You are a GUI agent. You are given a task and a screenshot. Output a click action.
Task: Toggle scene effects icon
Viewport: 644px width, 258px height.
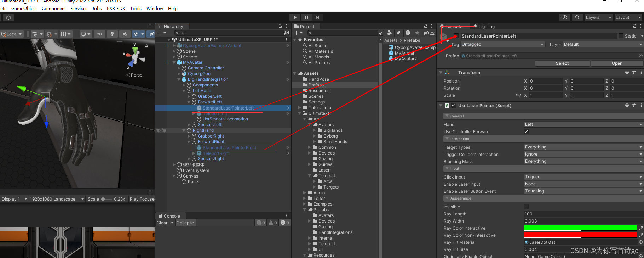(136, 34)
